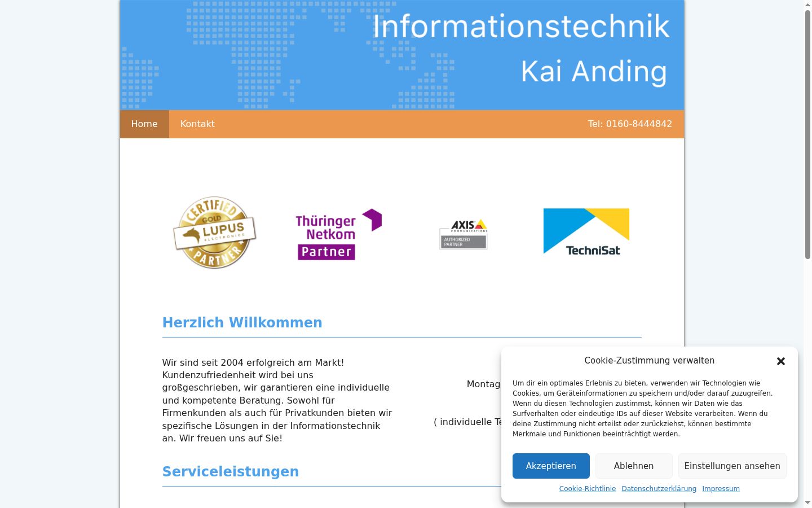Click the scrollbar up arrow

pyautogui.click(x=807, y=5)
